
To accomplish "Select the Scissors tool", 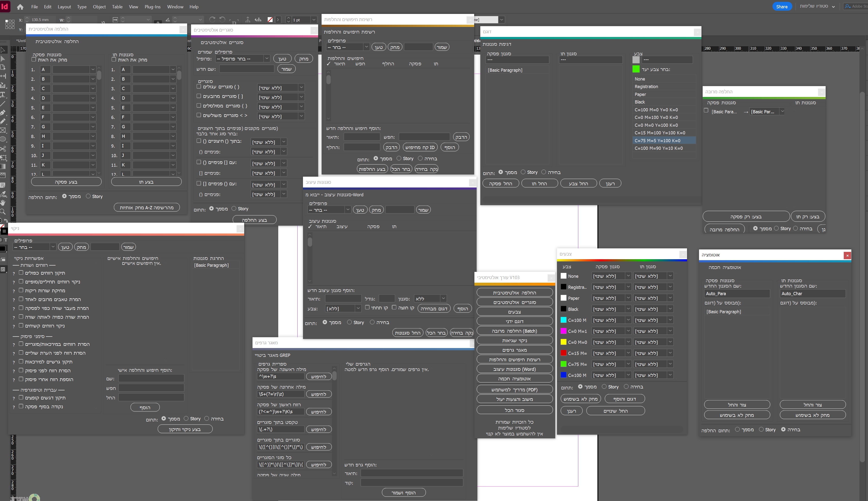I will coord(3,149).
